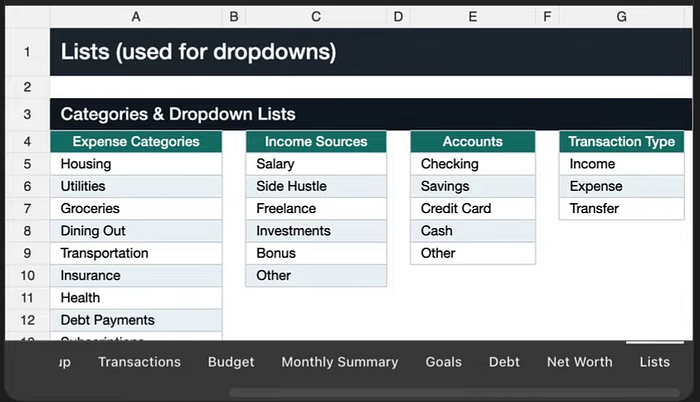Click the 'Savings' cell
Image resolution: width=700 pixels, height=402 pixels.
coord(473,186)
